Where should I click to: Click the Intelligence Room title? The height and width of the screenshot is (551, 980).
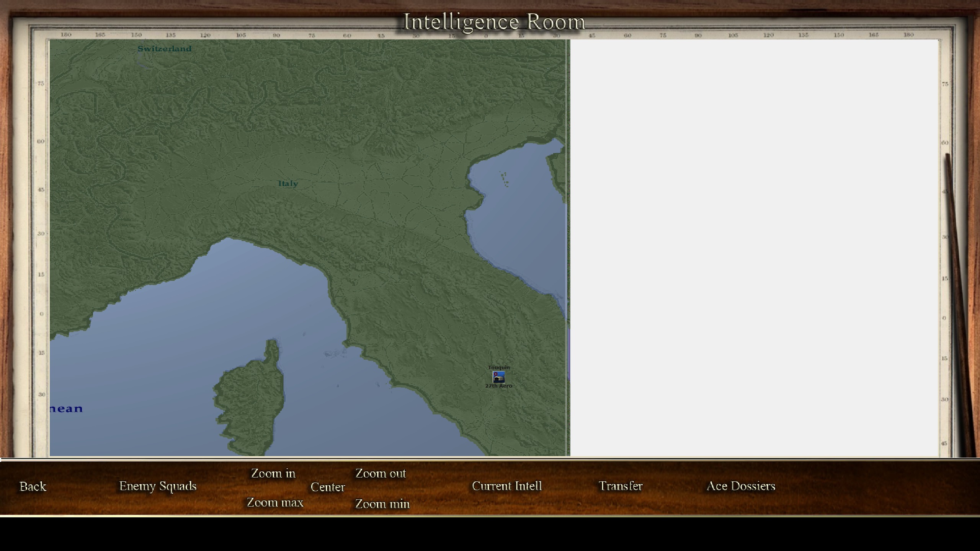(x=494, y=22)
